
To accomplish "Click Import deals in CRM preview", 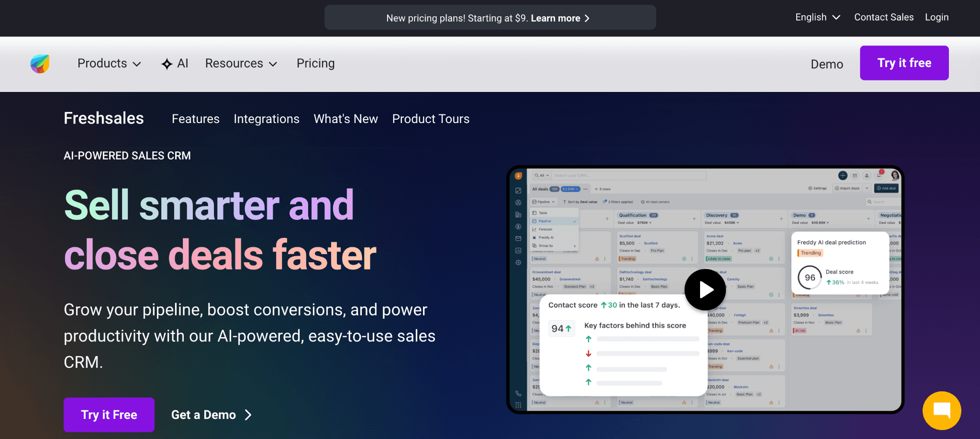I will (847, 188).
